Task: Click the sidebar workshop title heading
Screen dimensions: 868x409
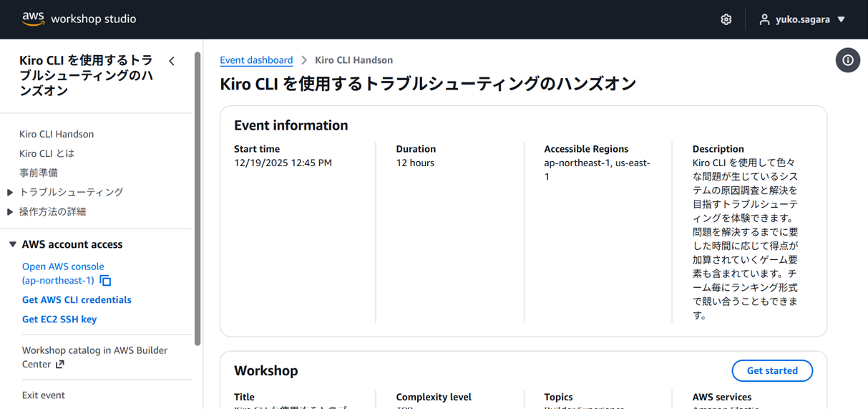Action: [86, 75]
